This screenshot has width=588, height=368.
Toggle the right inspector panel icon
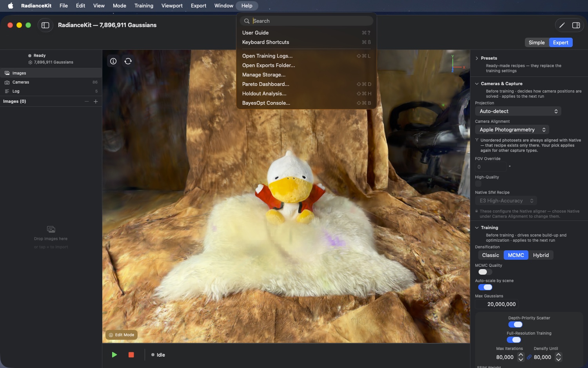576,25
